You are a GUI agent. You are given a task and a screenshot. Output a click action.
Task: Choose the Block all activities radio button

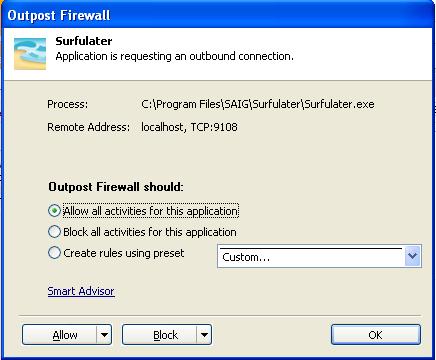(x=54, y=232)
